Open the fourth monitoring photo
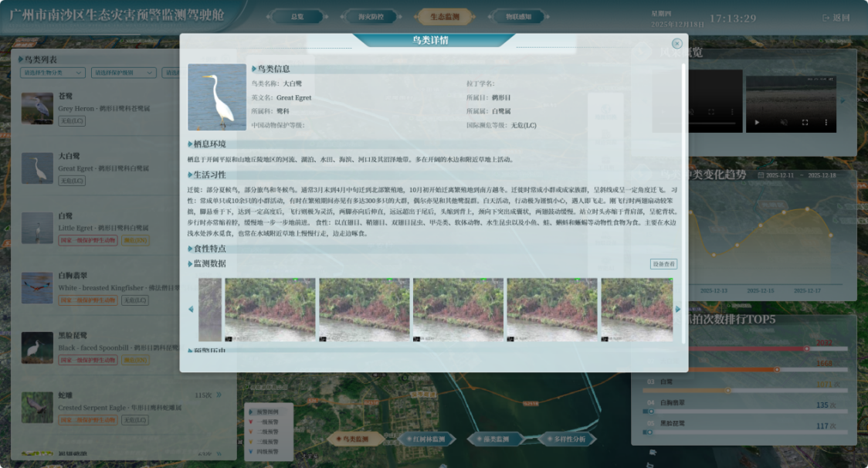Viewport: 868px width, 468px height. pyautogui.click(x=552, y=310)
